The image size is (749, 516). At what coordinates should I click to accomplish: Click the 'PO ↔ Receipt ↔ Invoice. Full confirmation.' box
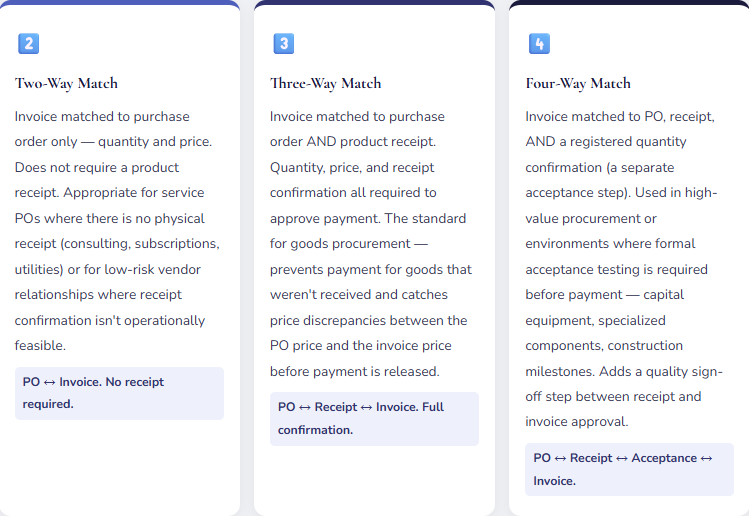pos(374,418)
